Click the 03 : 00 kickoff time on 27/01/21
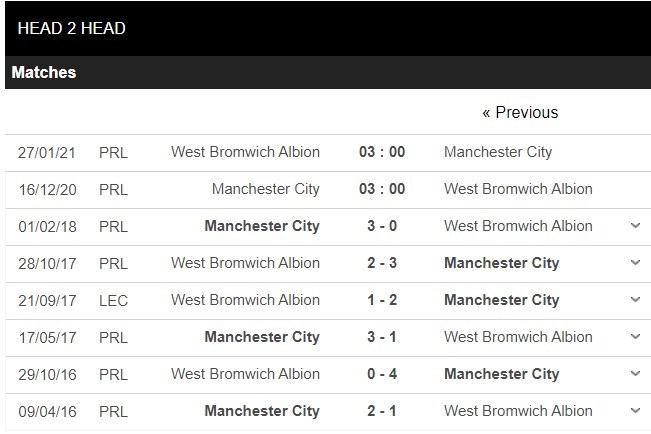Screen dimensions: 651x434 pyautogui.click(x=382, y=152)
